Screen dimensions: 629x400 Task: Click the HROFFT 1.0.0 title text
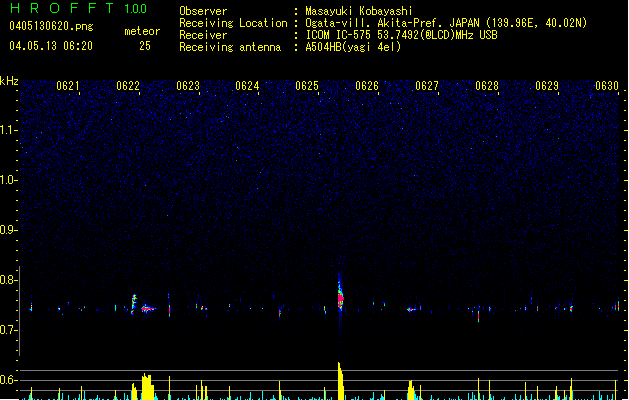pyautogui.click(x=78, y=8)
